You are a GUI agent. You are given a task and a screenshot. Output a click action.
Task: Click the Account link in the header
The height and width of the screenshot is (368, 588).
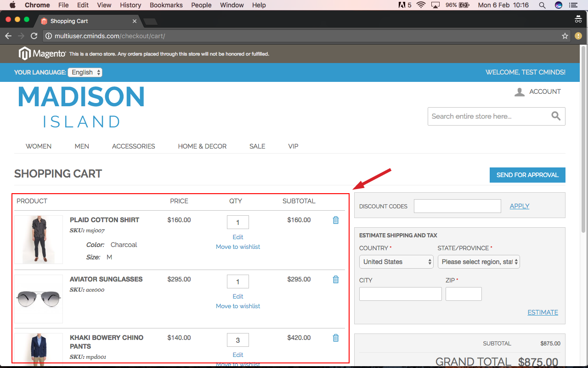click(545, 92)
